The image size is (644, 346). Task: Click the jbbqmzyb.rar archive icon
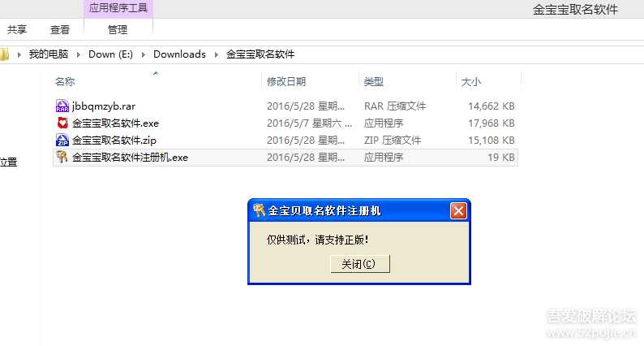[62, 106]
